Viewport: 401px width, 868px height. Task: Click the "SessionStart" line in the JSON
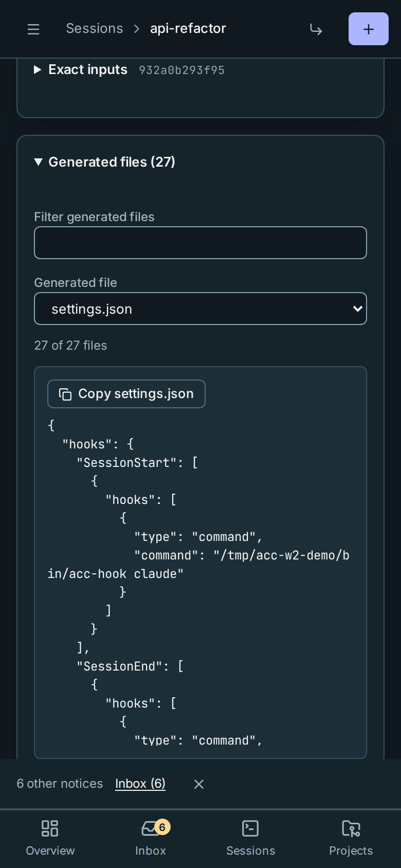[x=137, y=463]
